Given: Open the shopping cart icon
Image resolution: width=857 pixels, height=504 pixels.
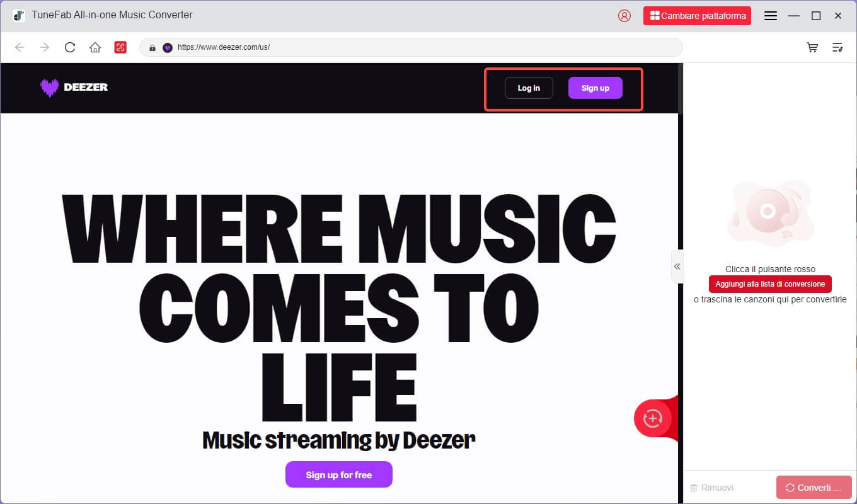Looking at the screenshot, I should [x=812, y=47].
